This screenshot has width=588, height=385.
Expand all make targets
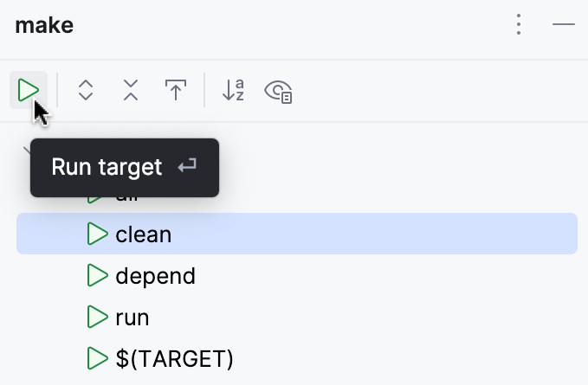tap(85, 90)
